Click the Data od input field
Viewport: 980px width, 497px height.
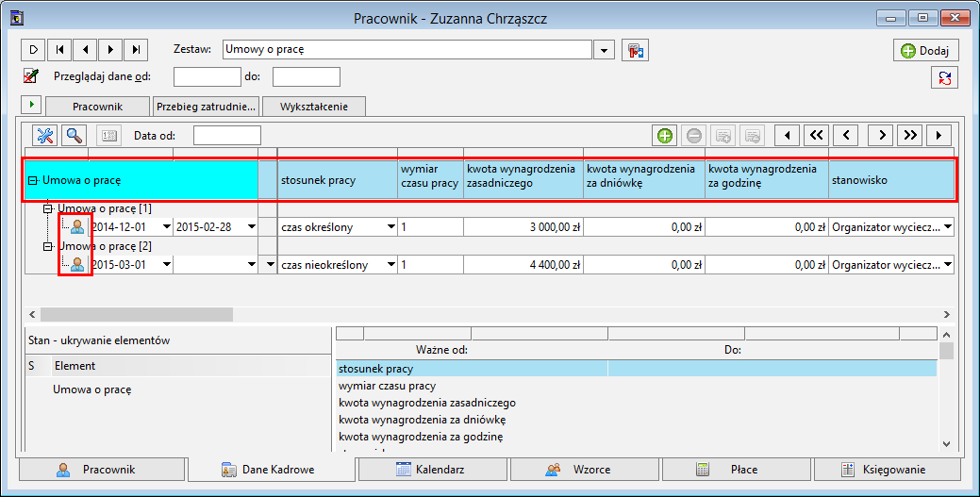(x=227, y=135)
